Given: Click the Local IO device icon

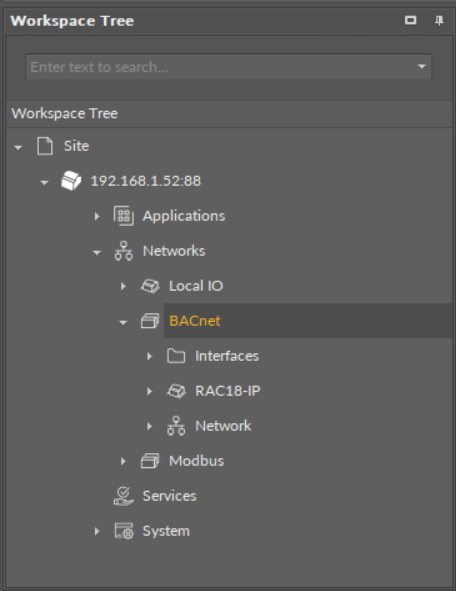Looking at the screenshot, I should tap(150, 286).
